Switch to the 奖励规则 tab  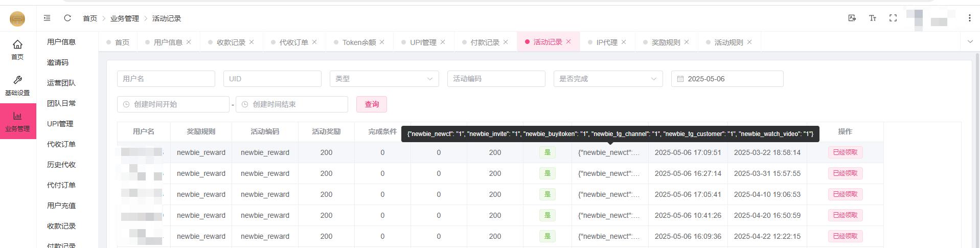pos(666,42)
